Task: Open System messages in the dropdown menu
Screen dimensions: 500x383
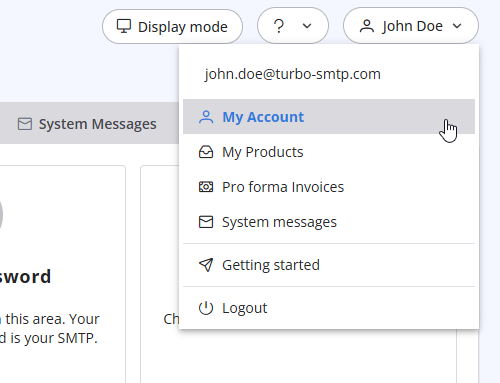Action: pyautogui.click(x=329, y=222)
